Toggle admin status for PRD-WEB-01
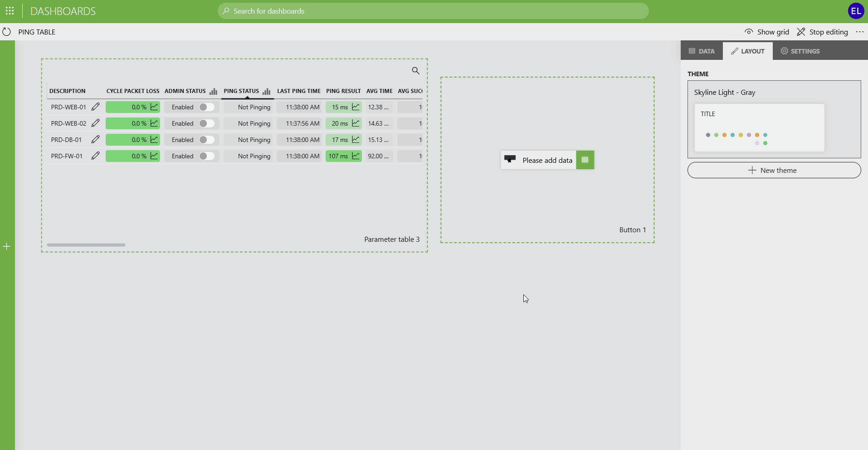 point(206,107)
